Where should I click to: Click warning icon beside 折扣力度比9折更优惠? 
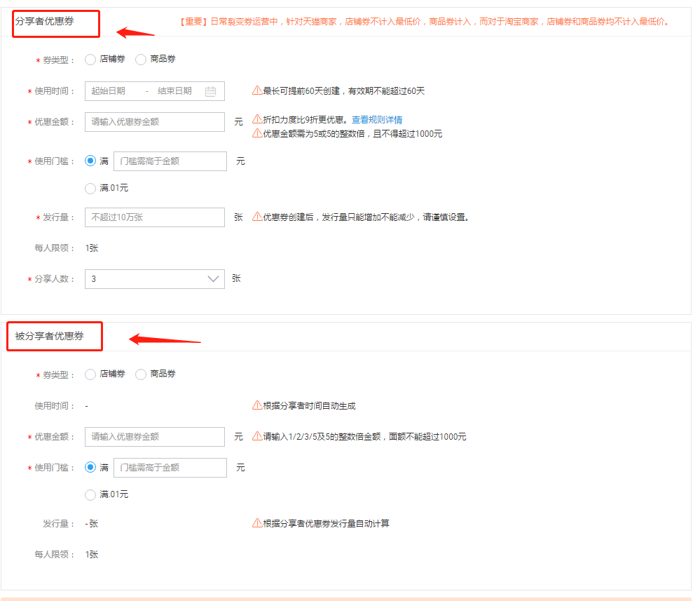pyautogui.click(x=257, y=119)
